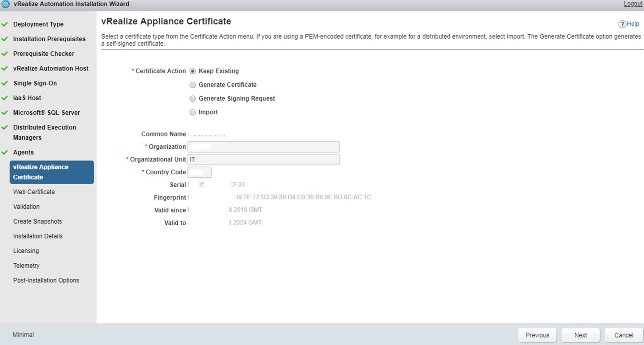Click checkmark icon beside Single Sign-On
Viewport: 644px width, 345px height.
point(5,83)
